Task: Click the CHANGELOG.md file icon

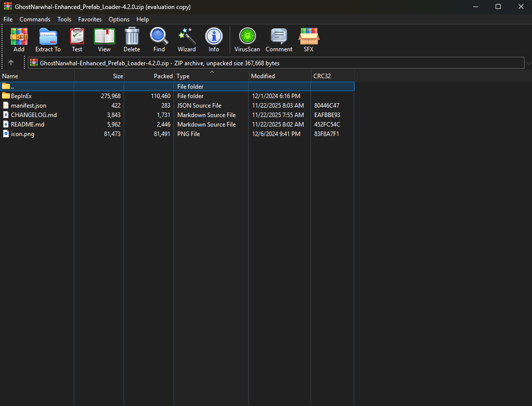Action: 6,115
